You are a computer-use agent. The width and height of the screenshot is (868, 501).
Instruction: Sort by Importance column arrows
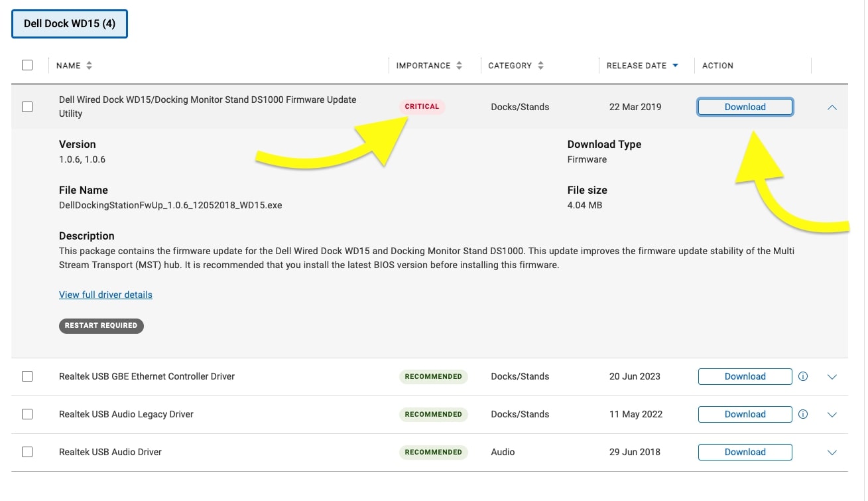click(458, 66)
